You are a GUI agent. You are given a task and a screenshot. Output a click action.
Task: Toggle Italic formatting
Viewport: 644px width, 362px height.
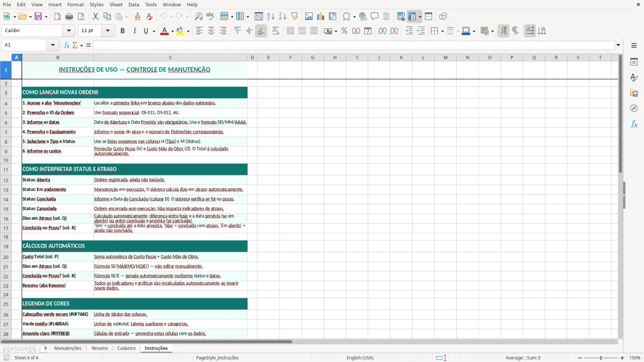click(134, 31)
